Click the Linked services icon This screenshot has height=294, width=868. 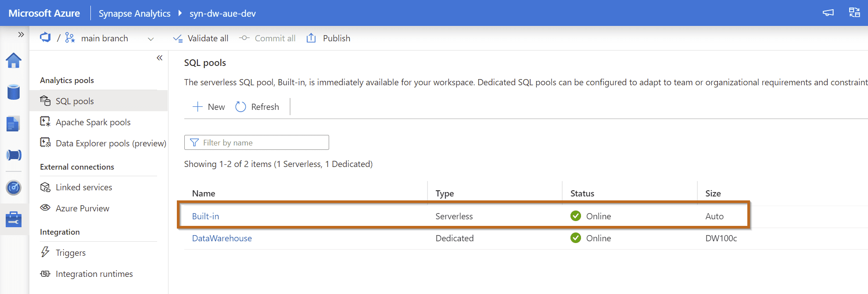45,187
